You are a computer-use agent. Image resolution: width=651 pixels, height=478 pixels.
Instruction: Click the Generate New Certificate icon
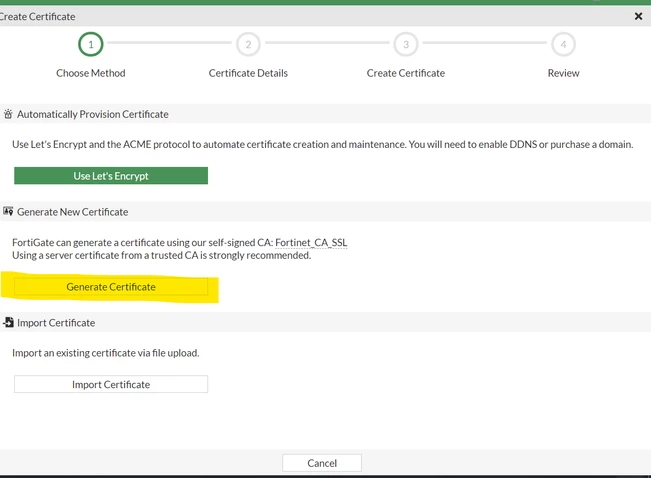pyautogui.click(x=8, y=211)
